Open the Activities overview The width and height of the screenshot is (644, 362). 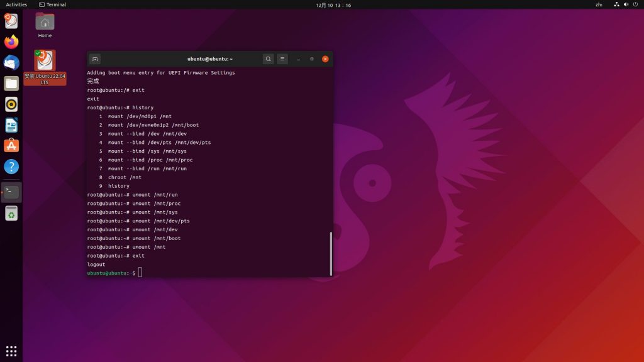[x=16, y=4]
